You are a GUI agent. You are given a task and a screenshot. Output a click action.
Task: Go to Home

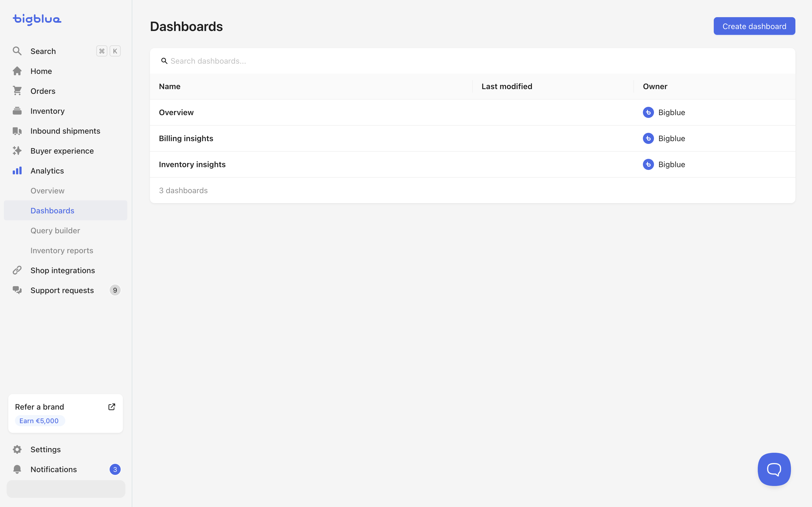[x=66, y=71]
